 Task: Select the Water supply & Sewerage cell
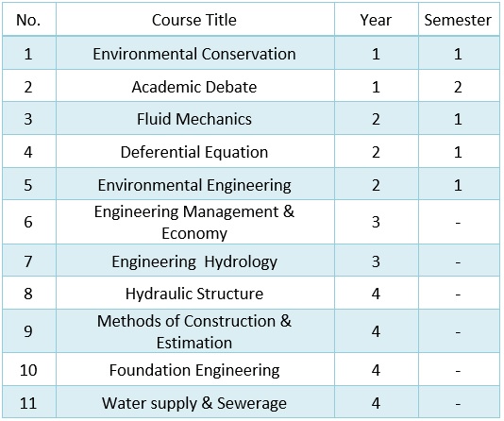[194, 402]
